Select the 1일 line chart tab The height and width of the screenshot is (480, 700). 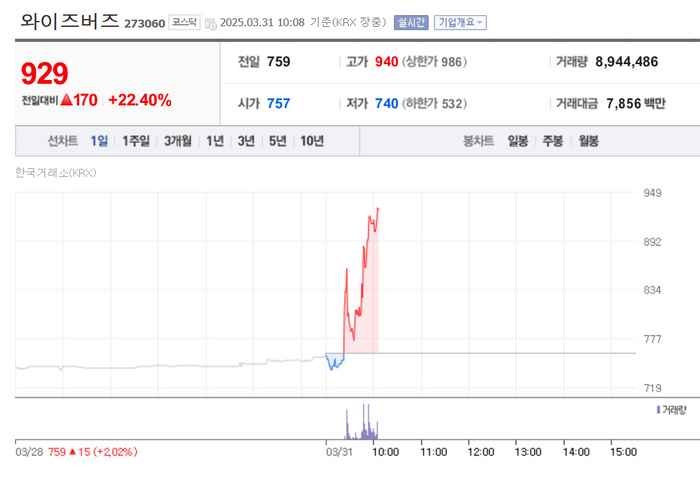[x=99, y=141]
